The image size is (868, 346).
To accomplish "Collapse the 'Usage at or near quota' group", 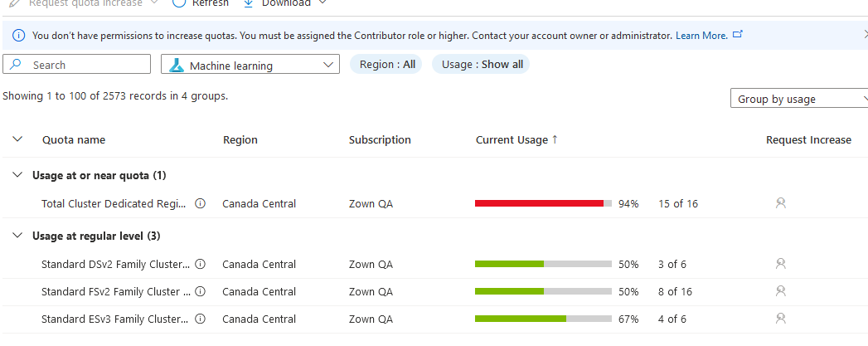I will (17, 176).
